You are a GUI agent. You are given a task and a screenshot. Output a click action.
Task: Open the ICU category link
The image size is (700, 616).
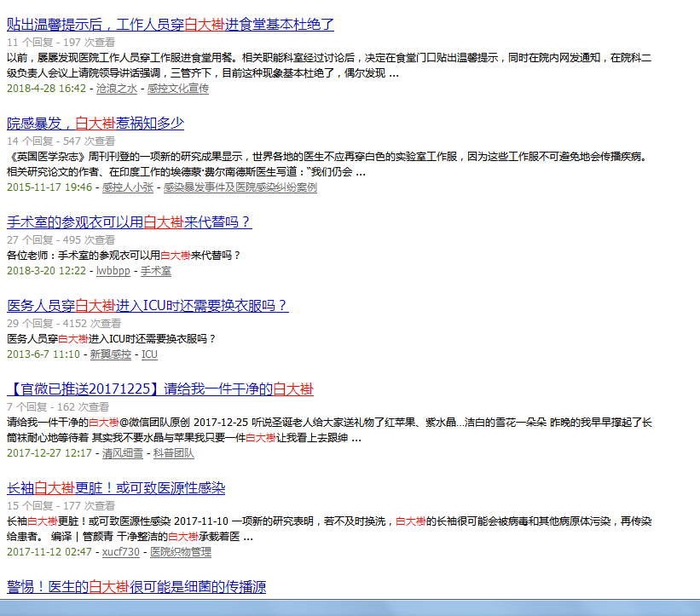[x=150, y=353]
